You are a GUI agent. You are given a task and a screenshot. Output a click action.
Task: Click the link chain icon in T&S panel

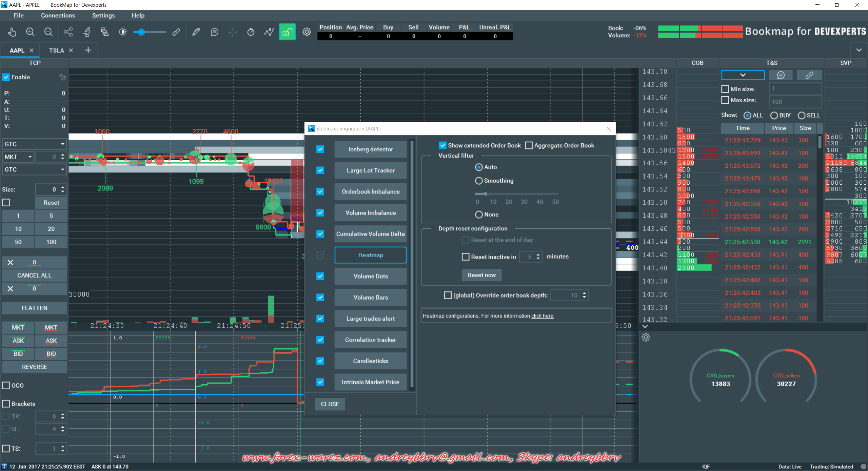tap(809, 75)
